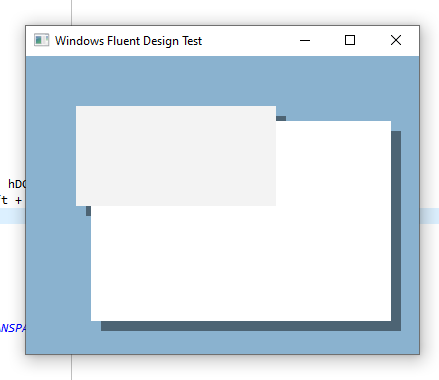Minimize the Windows Fluent Design Test window
The width and height of the screenshot is (439, 380).
(305, 40)
